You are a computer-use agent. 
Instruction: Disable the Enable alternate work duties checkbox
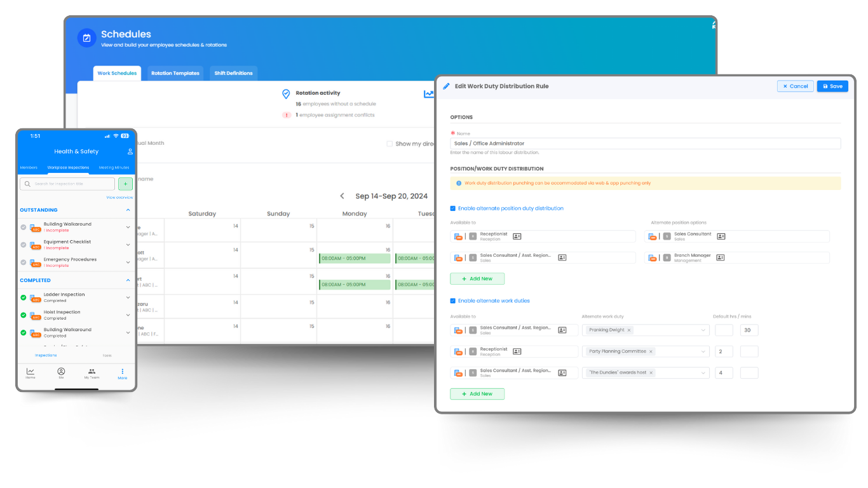pos(453,301)
